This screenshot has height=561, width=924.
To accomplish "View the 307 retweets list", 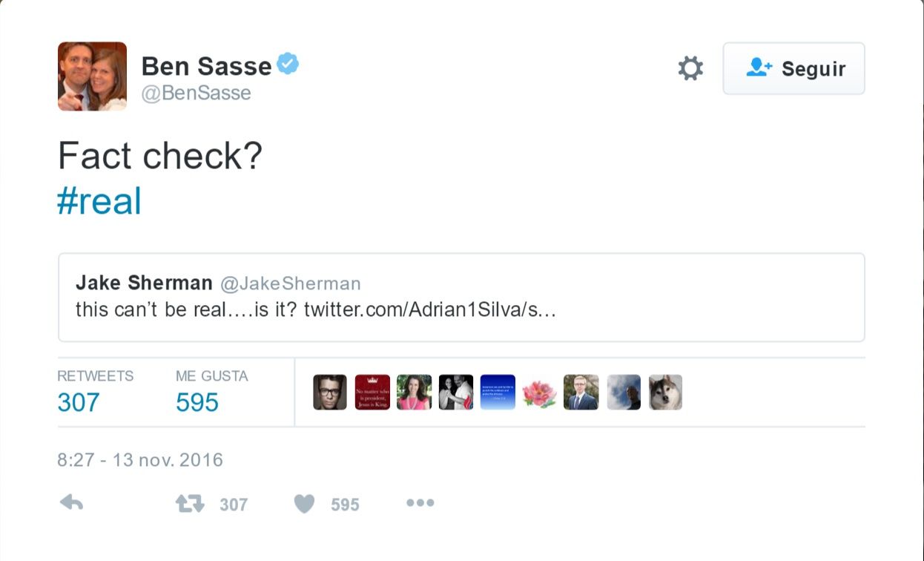I will 79,401.
